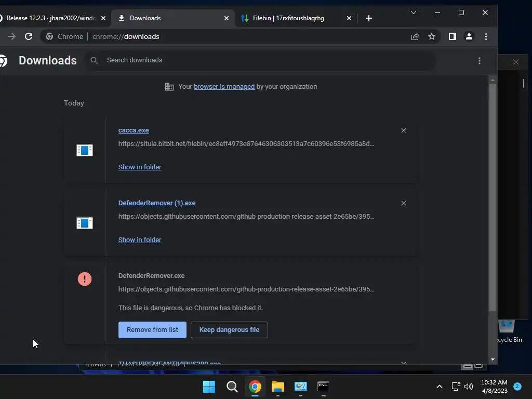Click the DefenderRemover (1).exe file icon

pyautogui.click(x=85, y=223)
